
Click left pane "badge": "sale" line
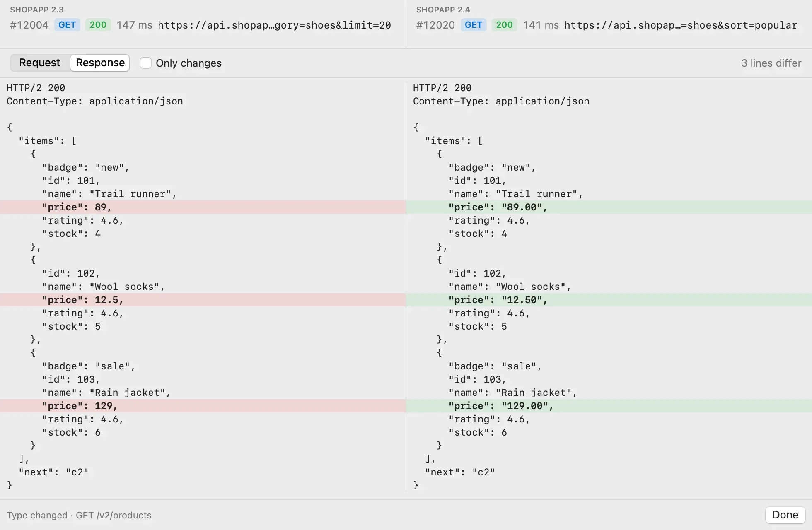point(89,366)
